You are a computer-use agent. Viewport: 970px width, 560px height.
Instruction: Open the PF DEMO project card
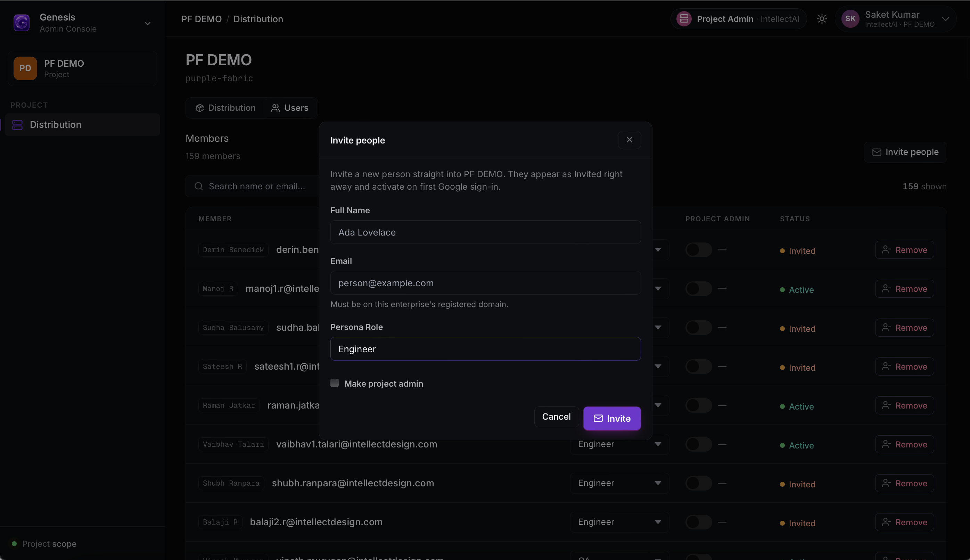pos(82,68)
